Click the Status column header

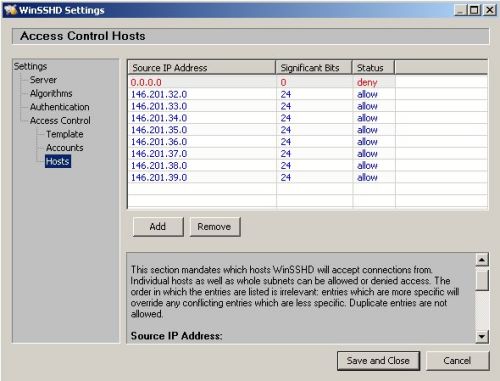[x=374, y=68]
